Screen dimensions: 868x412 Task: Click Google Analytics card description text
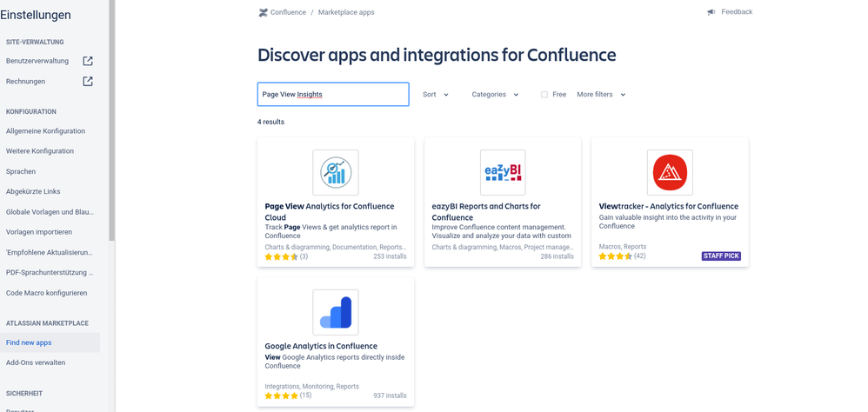tap(335, 362)
